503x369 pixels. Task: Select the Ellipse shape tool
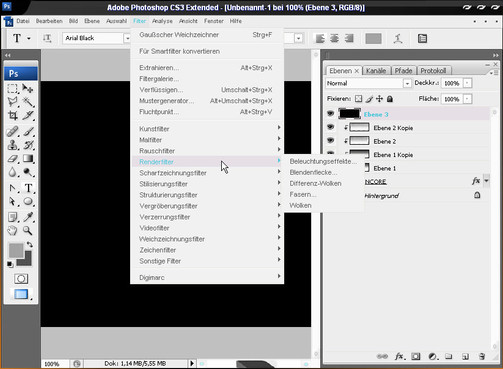pyautogui.click(x=28, y=202)
